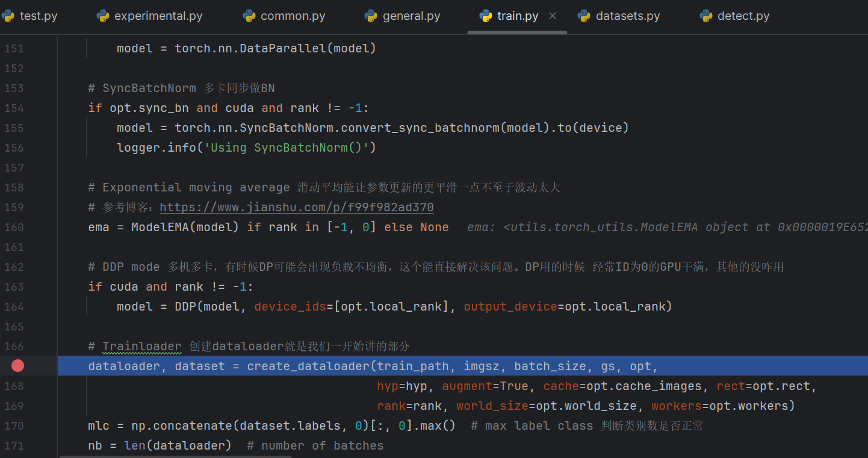Place the cursor on DDP in line 164
The height and width of the screenshot is (458, 868).
(185, 306)
